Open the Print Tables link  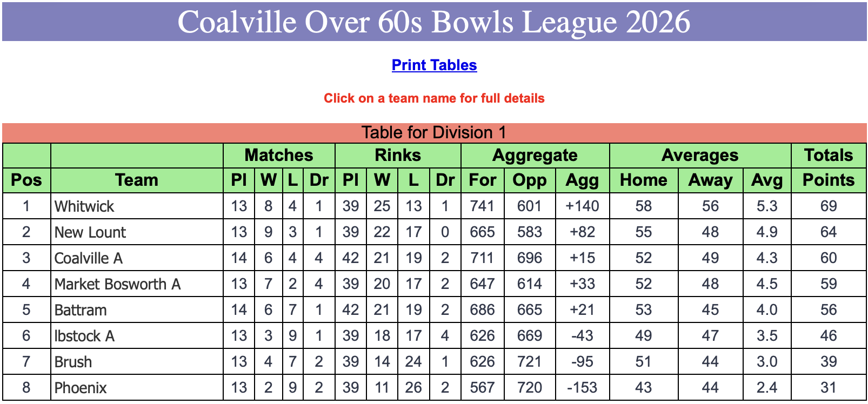[434, 65]
